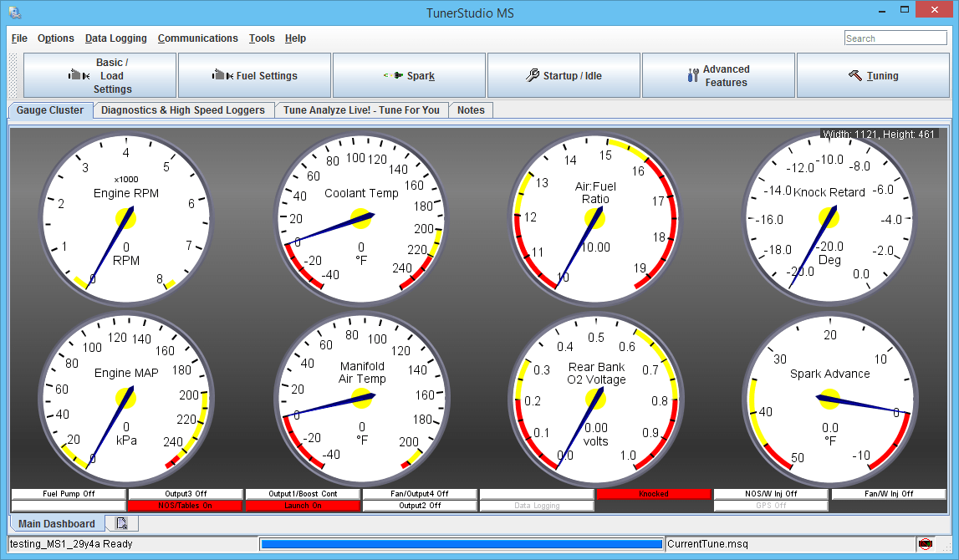Click the red NOS/Tables On indicator
Viewport: 959px width, 560px height.
[x=186, y=506]
